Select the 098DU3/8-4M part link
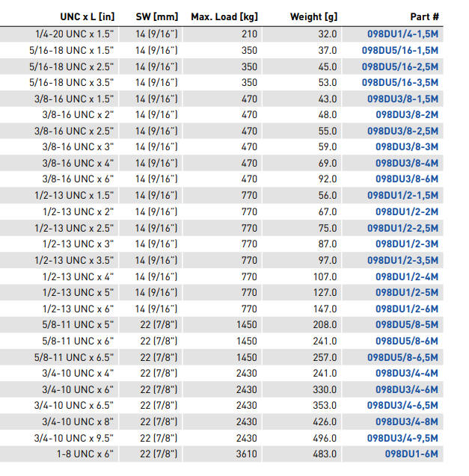The height and width of the screenshot is (476, 469). click(x=406, y=164)
